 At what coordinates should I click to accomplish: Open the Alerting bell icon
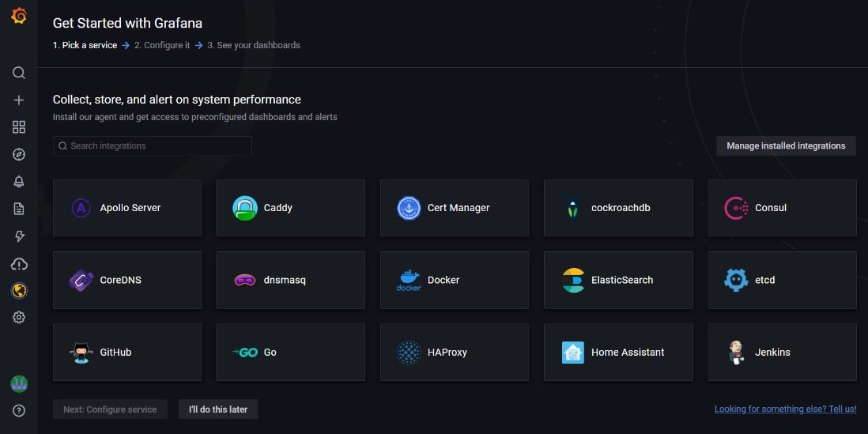(x=19, y=182)
